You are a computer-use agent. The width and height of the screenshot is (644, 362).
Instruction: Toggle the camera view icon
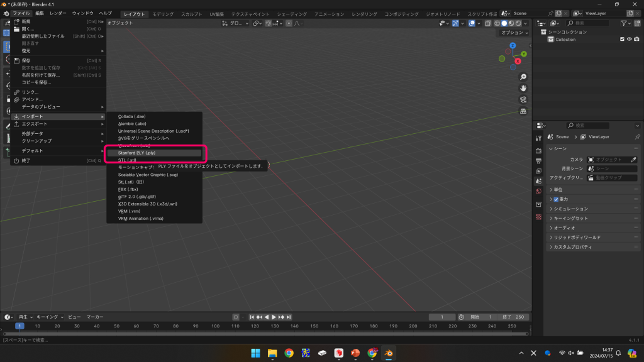(523, 100)
